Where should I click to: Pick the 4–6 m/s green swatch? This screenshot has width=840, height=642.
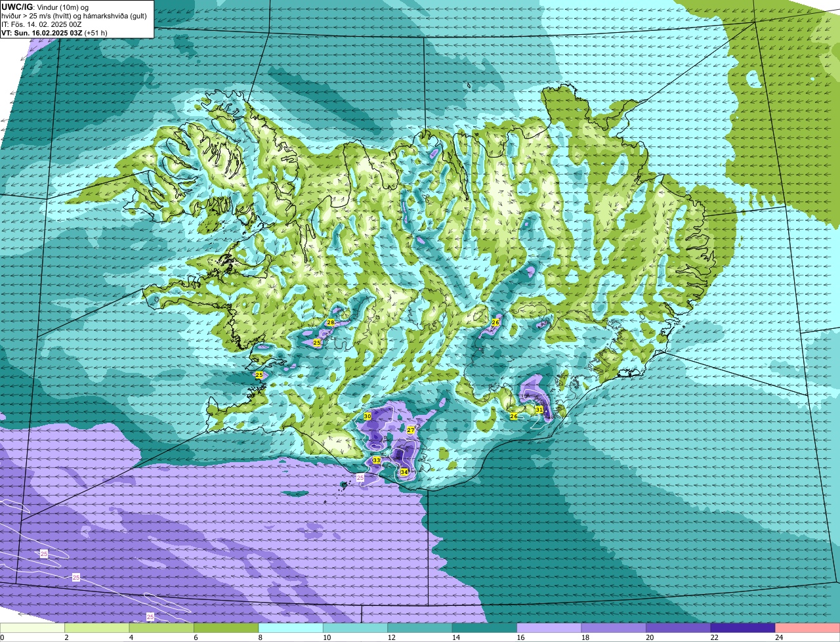[161, 628]
